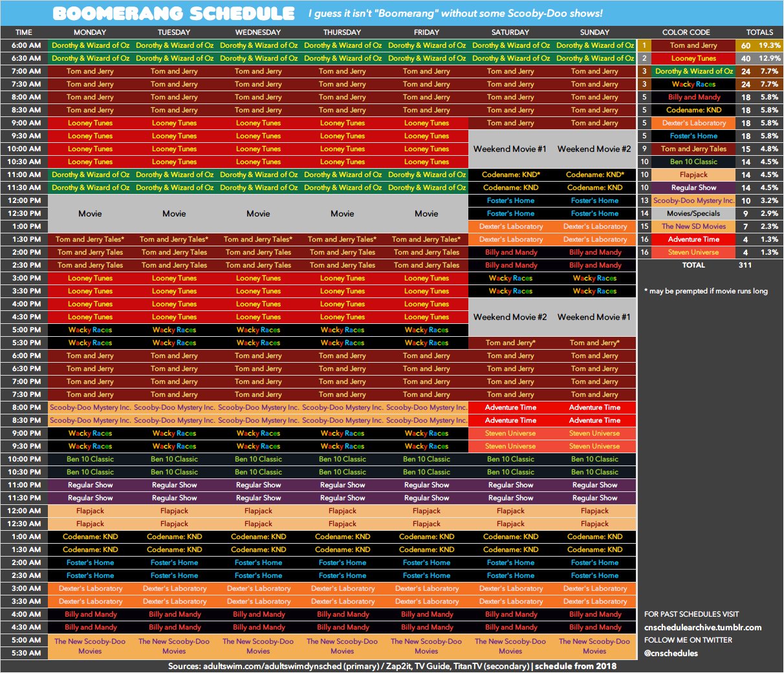This screenshot has height=673, width=784.
Task: Select Monday 6:00 AM Dorothy & Wizard of Oz
Action: click(x=90, y=45)
